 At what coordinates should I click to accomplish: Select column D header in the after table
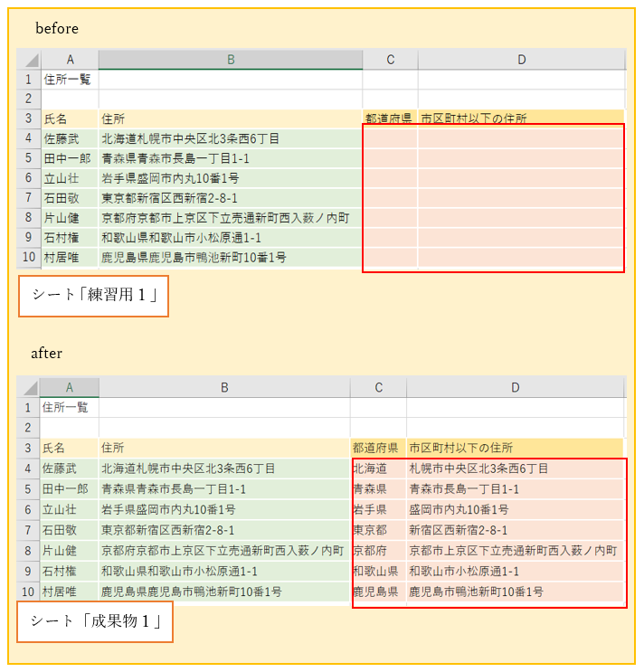pos(515,388)
